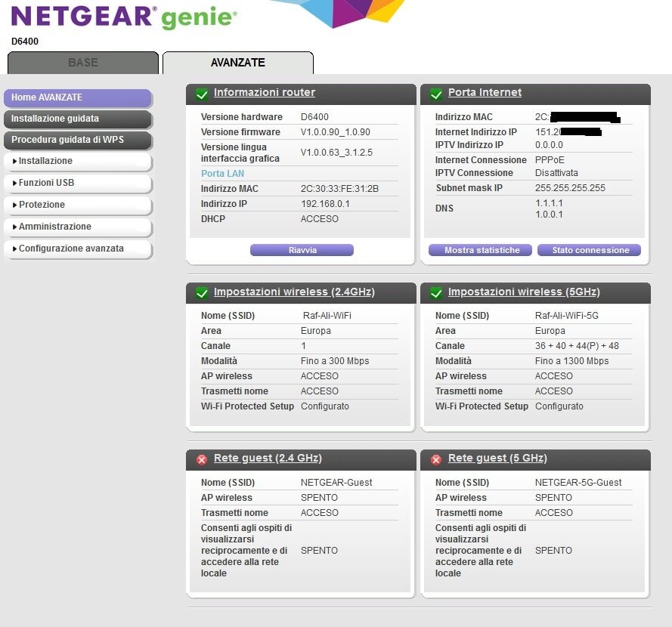Click the language version V1.0.0.63_3.1.2.5
Viewport: 672px width, 627px height.
coord(336,153)
